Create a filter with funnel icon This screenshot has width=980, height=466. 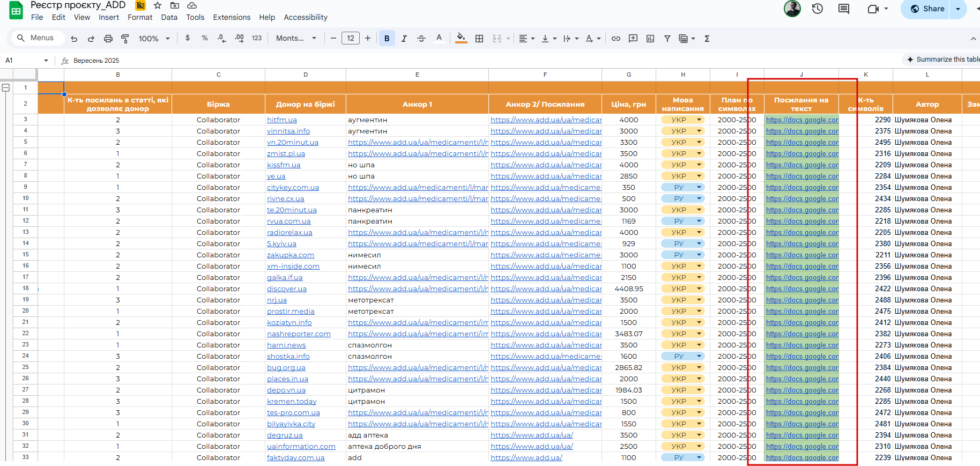click(667, 39)
